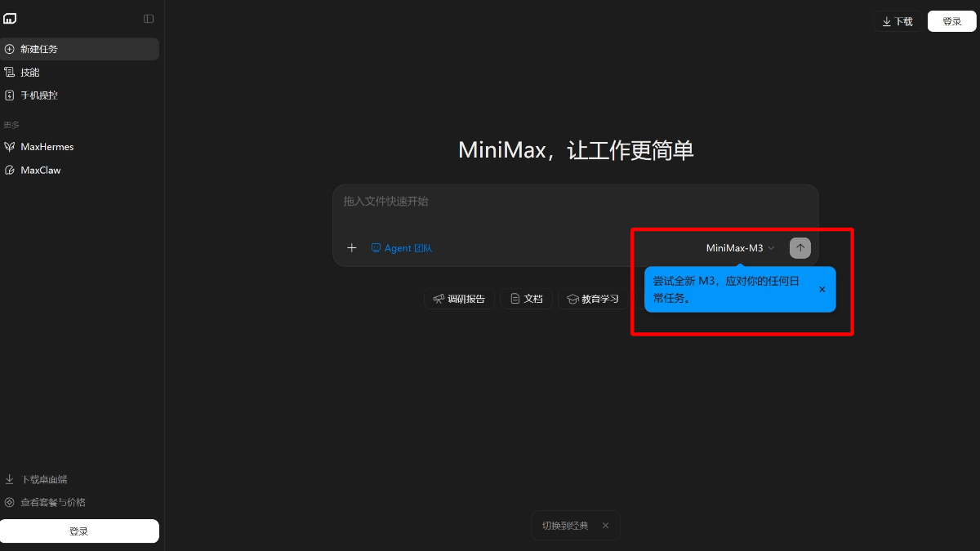Open the 技能 page from the sidebar
The height and width of the screenshot is (551, 980).
79,73
